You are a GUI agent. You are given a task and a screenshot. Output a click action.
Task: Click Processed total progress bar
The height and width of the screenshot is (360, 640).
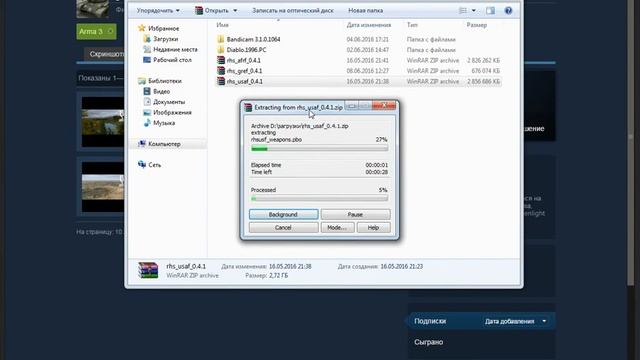[319, 198]
